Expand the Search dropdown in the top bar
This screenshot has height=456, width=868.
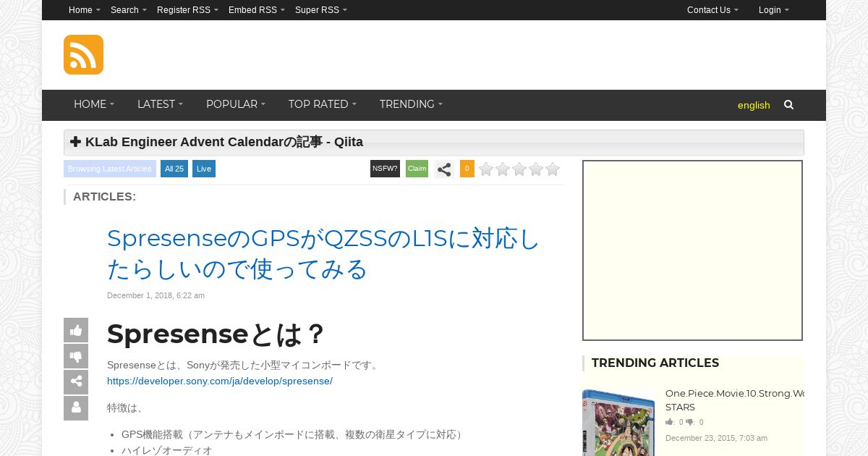(x=129, y=10)
